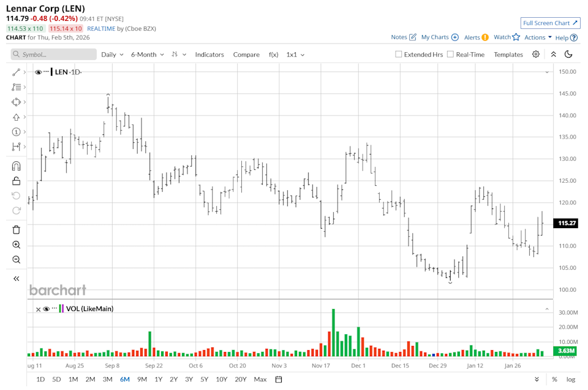Open the f(x) expressions menu
588x390 pixels.
tap(273, 55)
